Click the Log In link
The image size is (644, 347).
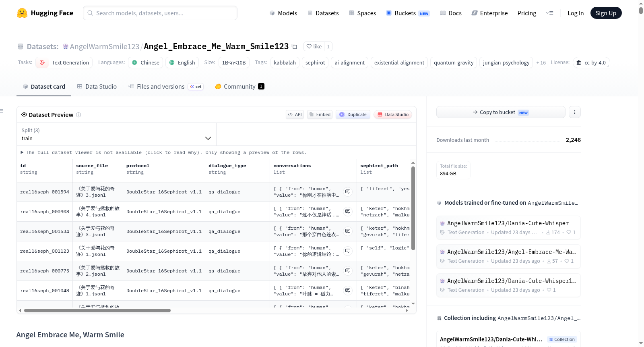pyautogui.click(x=576, y=13)
